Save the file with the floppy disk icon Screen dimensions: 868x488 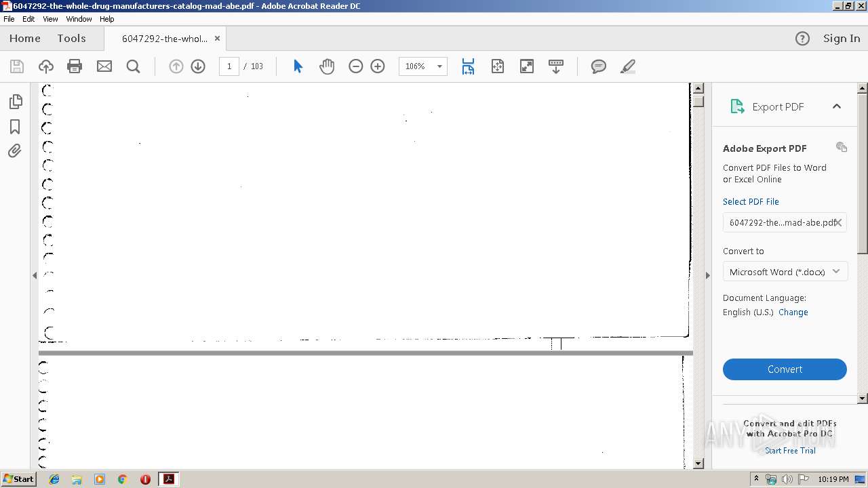point(17,66)
